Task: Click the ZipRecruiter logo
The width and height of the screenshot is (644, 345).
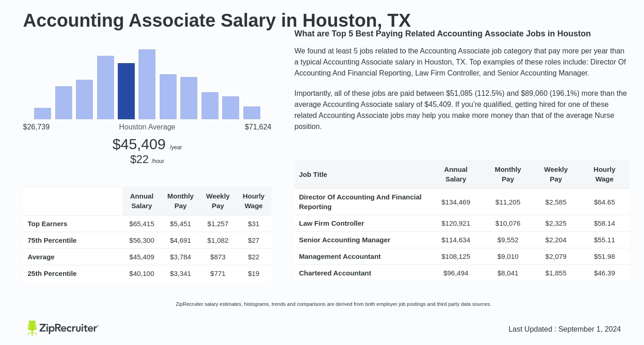Action: click(x=63, y=328)
